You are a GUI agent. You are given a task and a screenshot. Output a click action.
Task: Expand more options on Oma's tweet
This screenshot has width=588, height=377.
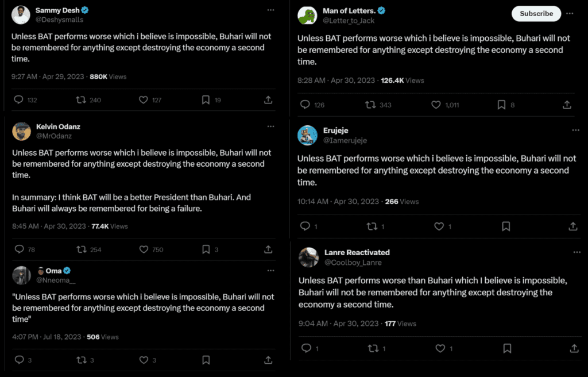pyautogui.click(x=271, y=270)
